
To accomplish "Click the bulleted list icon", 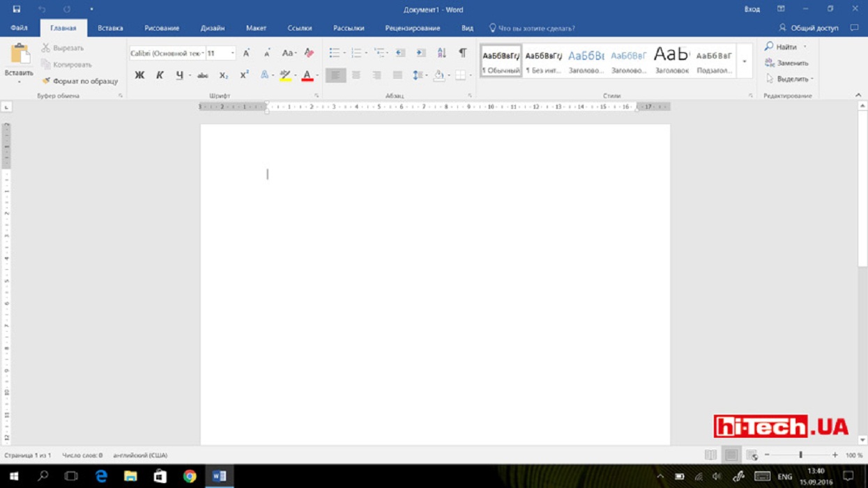I will point(335,53).
